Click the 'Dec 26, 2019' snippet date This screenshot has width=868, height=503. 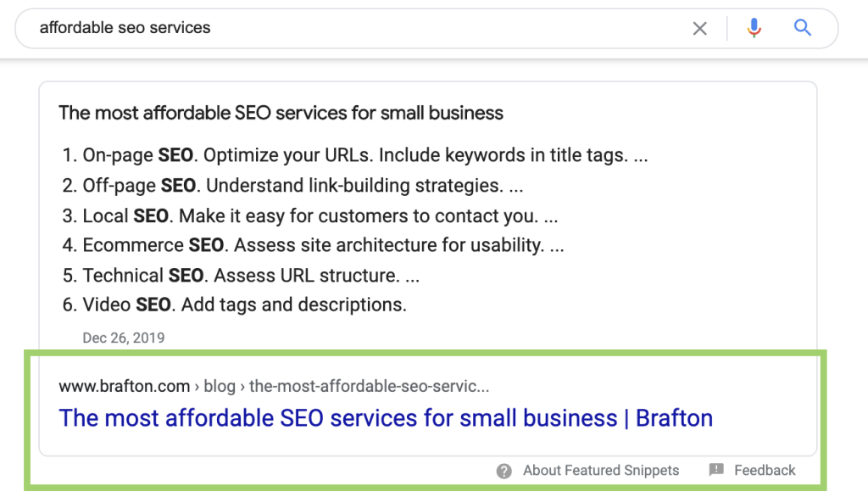pyautogui.click(x=124, y=338)
